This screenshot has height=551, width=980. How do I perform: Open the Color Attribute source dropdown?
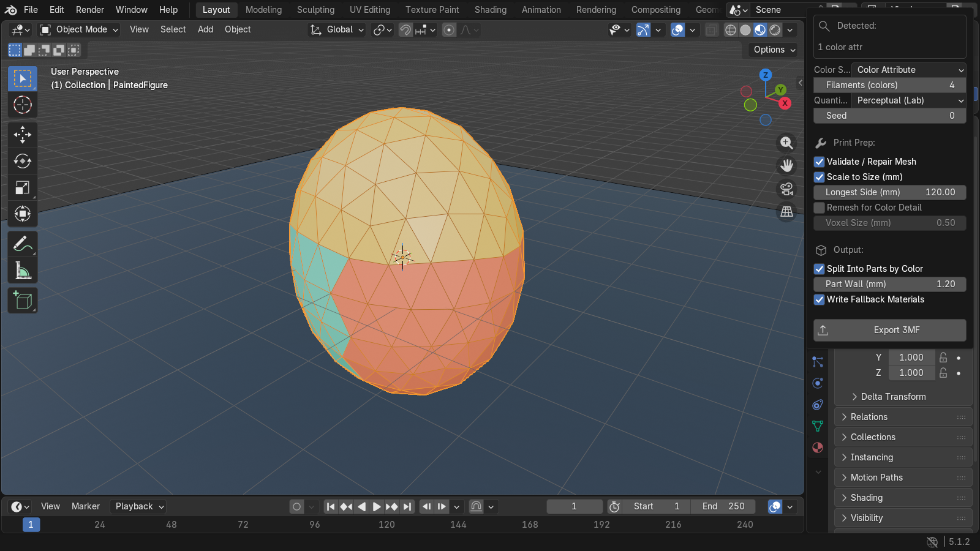pyautogui.click(x=909, y=70)
